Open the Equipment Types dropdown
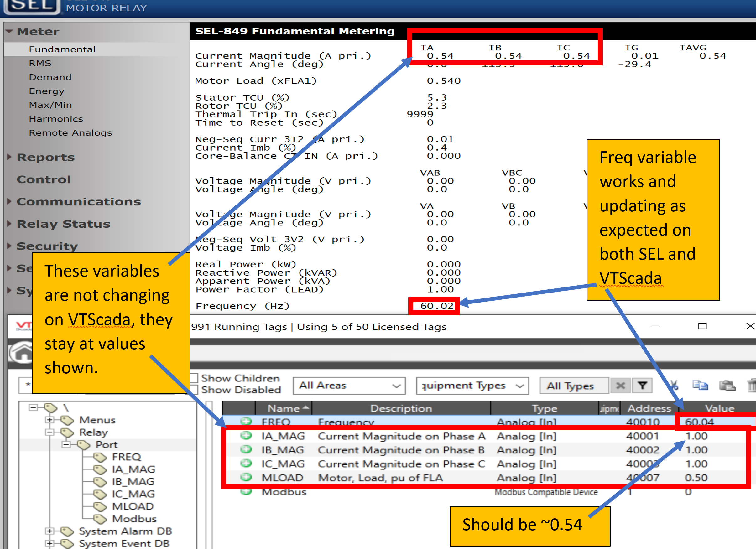Screen dimensions: 756x549 tap(472, 386)
